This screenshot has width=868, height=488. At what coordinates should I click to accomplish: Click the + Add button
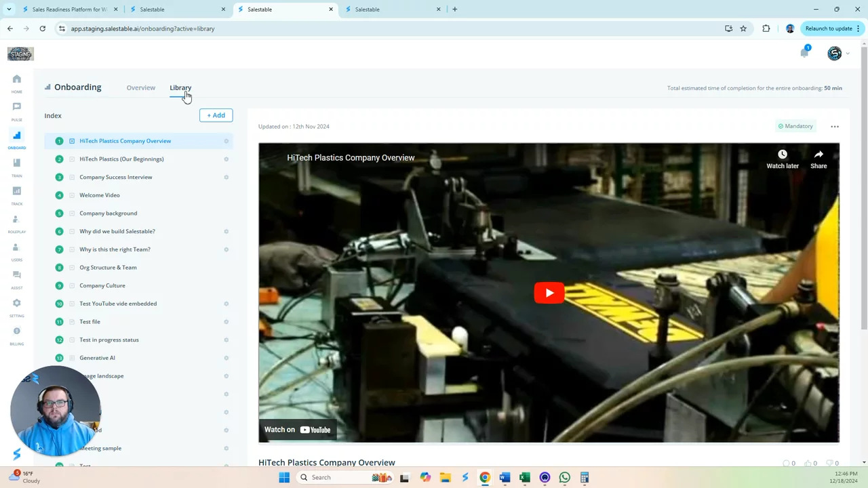pos(216,115)
